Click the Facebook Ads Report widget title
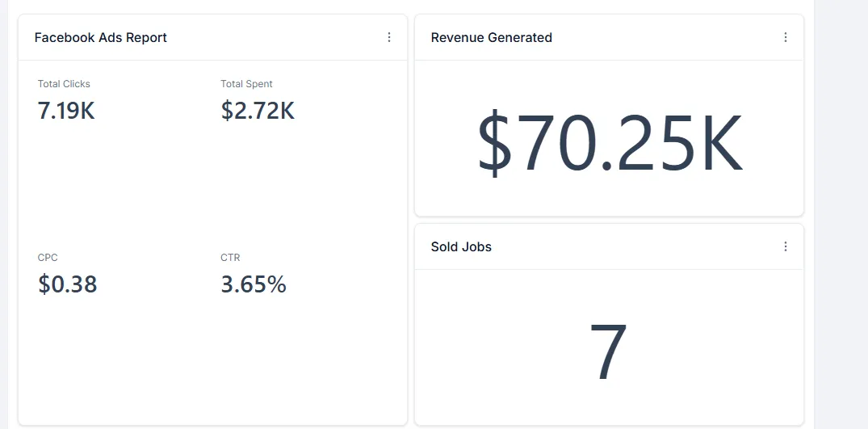 (101, 37)
